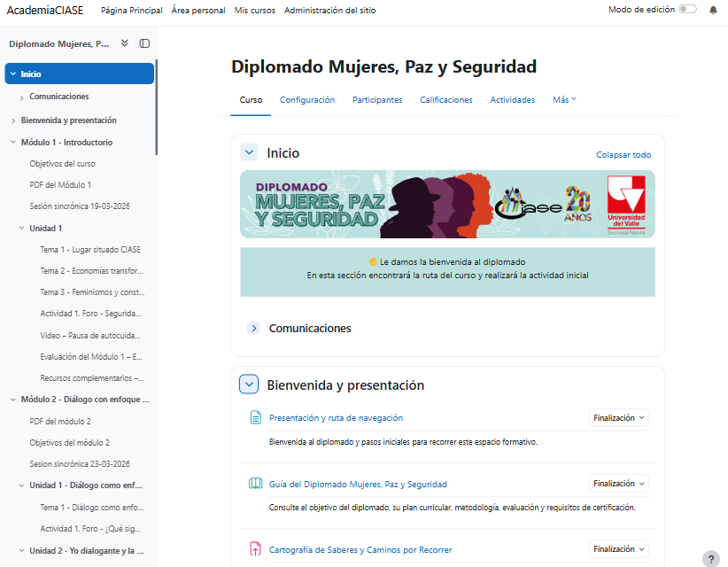This screenshot has height=567, width=728.
Task: Open Finalización dropdown for Guía del Diplomado
Action: [618, 484]
